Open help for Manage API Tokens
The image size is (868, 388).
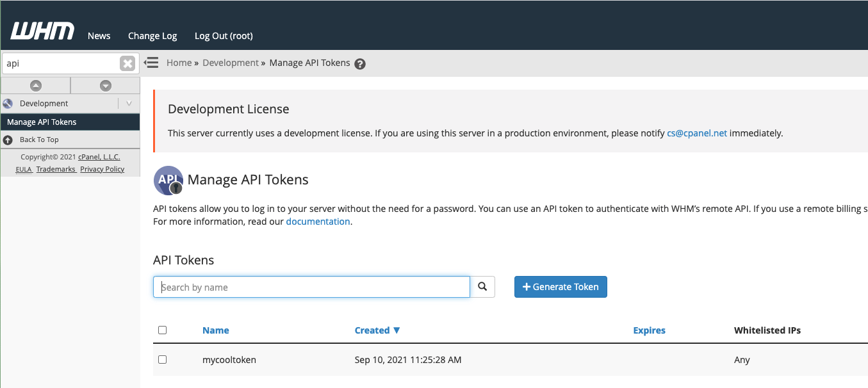[x=360, y=64]
